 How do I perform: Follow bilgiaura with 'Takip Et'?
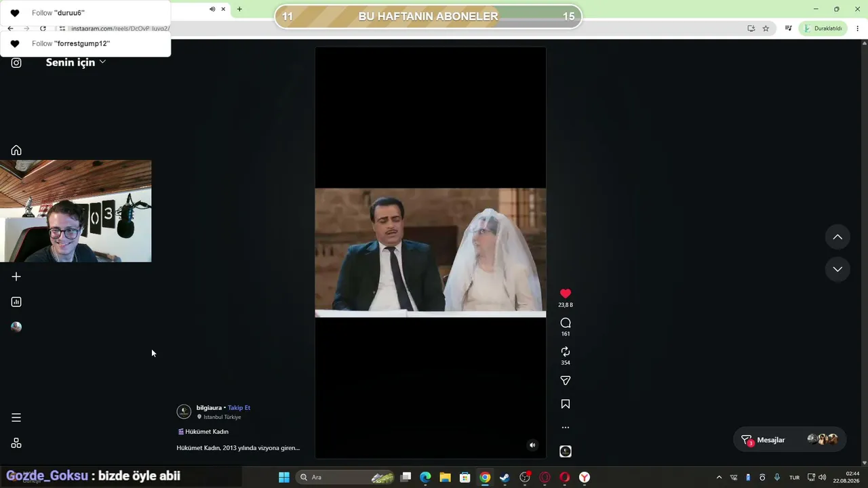[x=239, y=408]
